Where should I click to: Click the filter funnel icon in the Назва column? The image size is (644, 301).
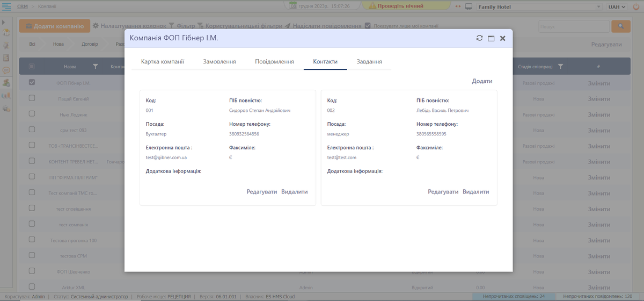(x=96, y=67)
